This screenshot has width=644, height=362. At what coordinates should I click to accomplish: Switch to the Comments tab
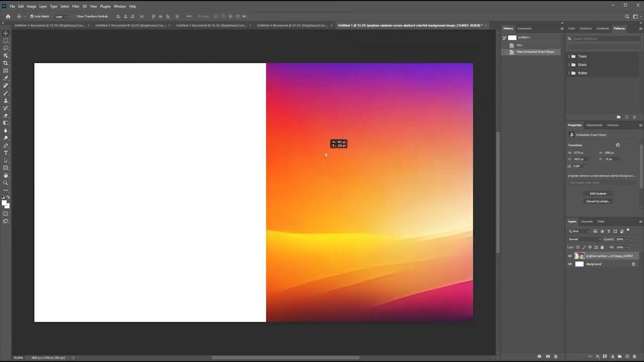(x=524, y=28)
